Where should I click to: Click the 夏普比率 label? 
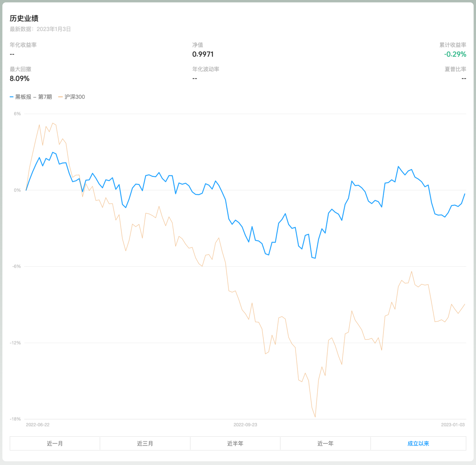click(455, 69)
